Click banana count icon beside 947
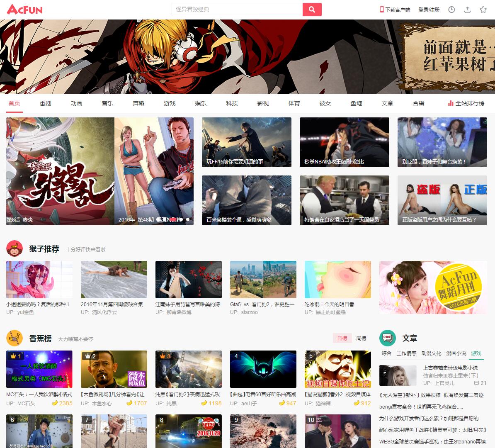 (x=282, y=403)
